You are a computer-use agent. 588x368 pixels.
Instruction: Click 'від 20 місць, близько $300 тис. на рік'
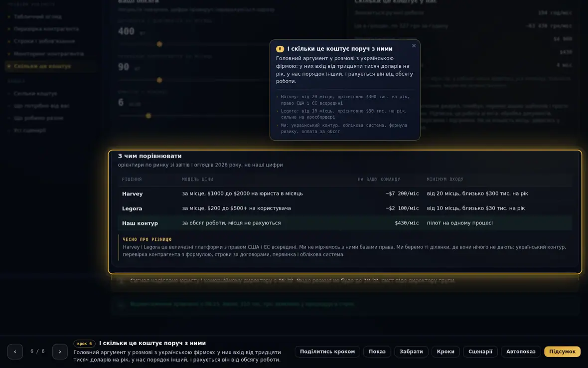pyautogui.click(x=477, y=193)
